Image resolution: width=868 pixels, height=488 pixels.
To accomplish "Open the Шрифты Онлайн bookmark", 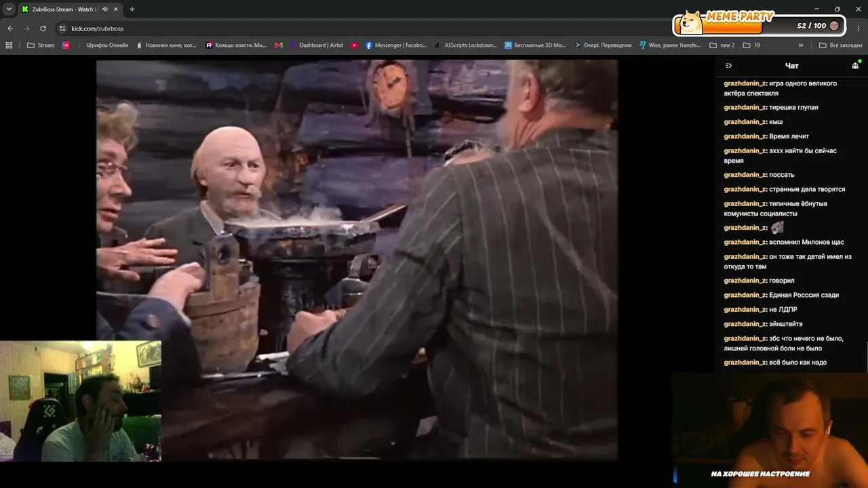I will click(x=102, y=45).
